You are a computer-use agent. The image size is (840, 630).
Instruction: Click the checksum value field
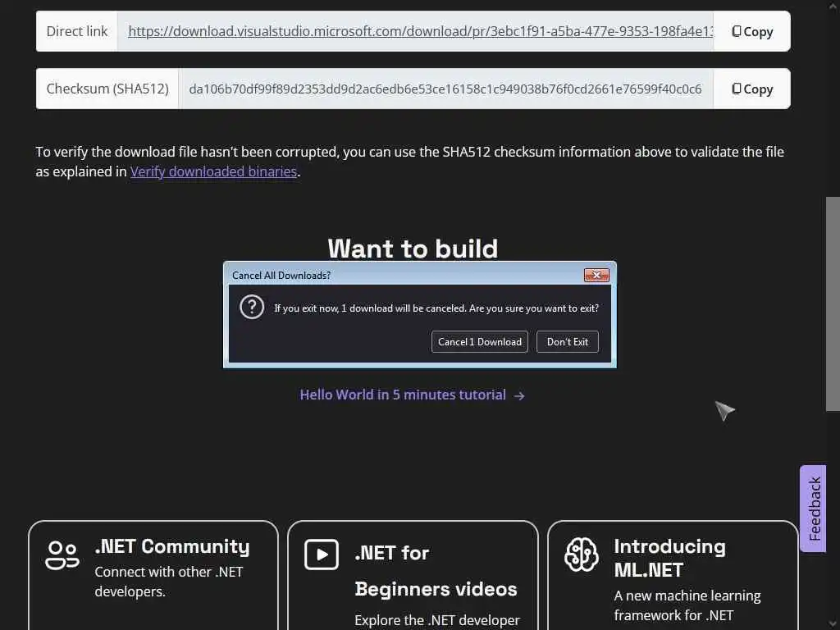(x=445, y=89)
